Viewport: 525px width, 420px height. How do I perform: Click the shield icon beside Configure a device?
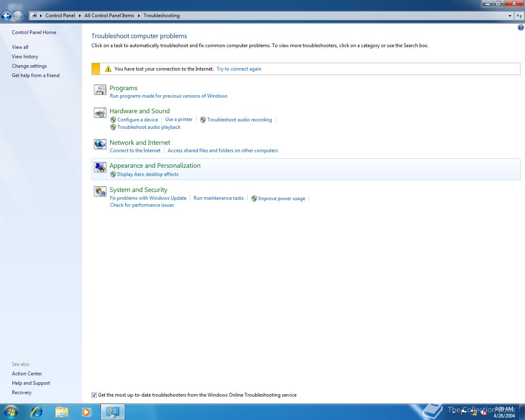pos(113,120)
